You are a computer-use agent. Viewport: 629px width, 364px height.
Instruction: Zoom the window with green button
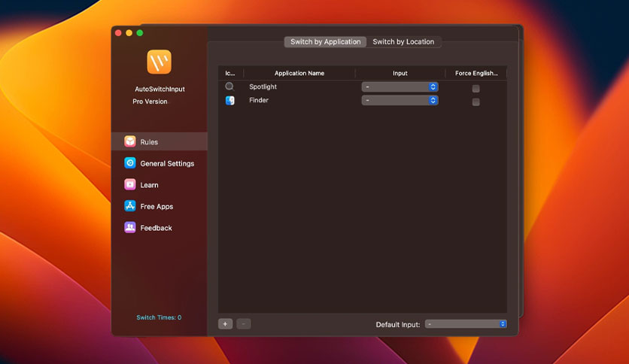click(x=140, y=33)
